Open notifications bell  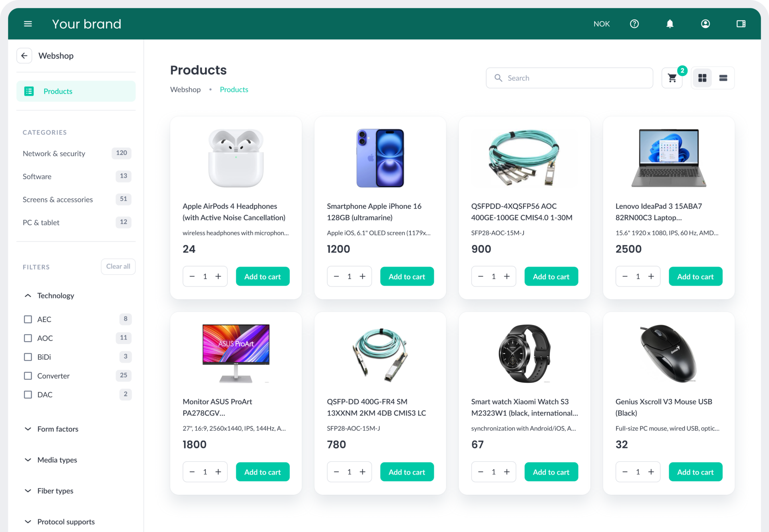coord(670,24)
